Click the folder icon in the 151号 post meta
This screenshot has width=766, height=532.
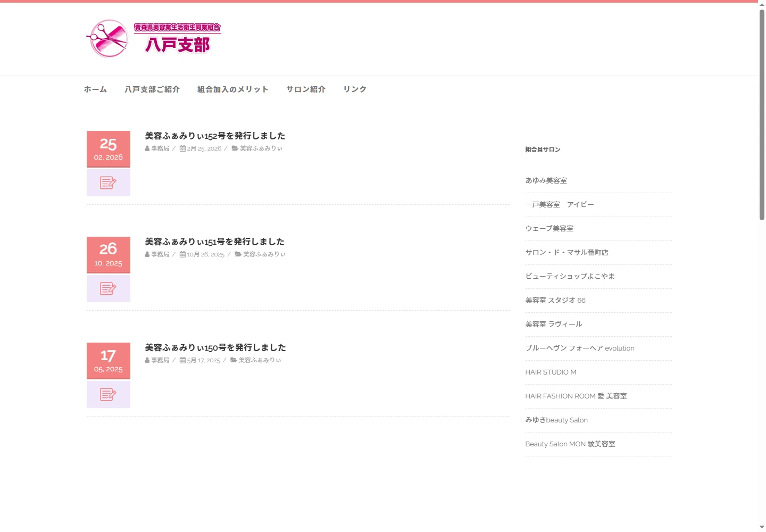coord(238,254)
